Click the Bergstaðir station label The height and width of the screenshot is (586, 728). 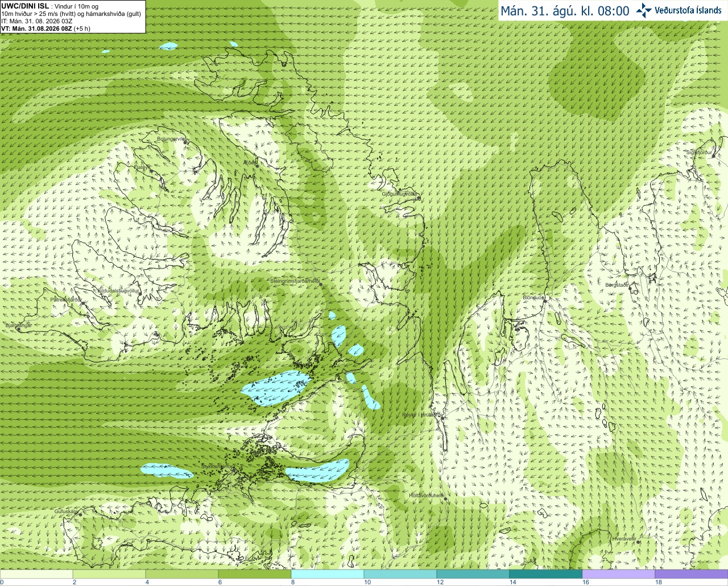(x=617, y=284)
